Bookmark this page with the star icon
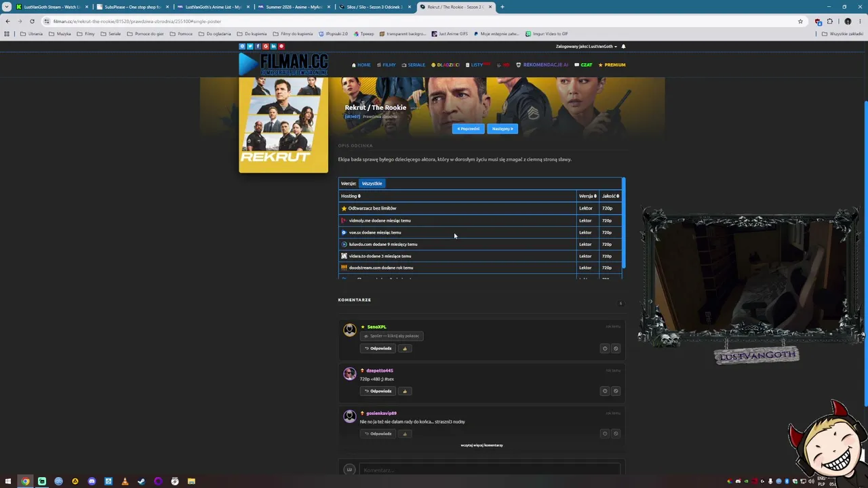868x488 pixels. tap(800, 21)
